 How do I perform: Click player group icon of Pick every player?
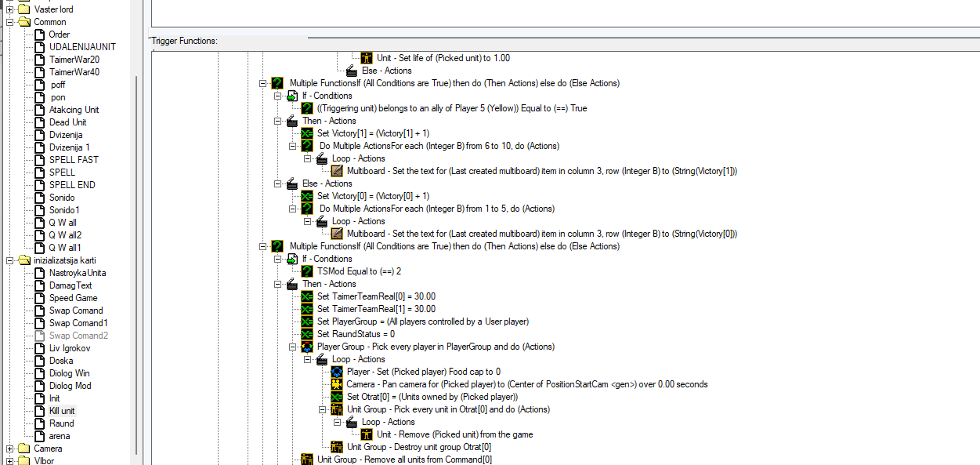coord(307,347)
